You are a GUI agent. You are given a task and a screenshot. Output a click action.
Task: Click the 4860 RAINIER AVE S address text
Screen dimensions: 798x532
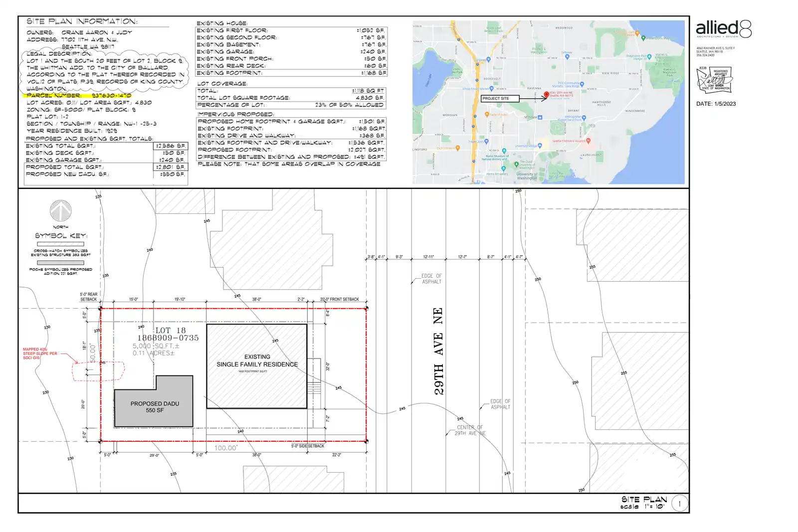pos(715,48)
